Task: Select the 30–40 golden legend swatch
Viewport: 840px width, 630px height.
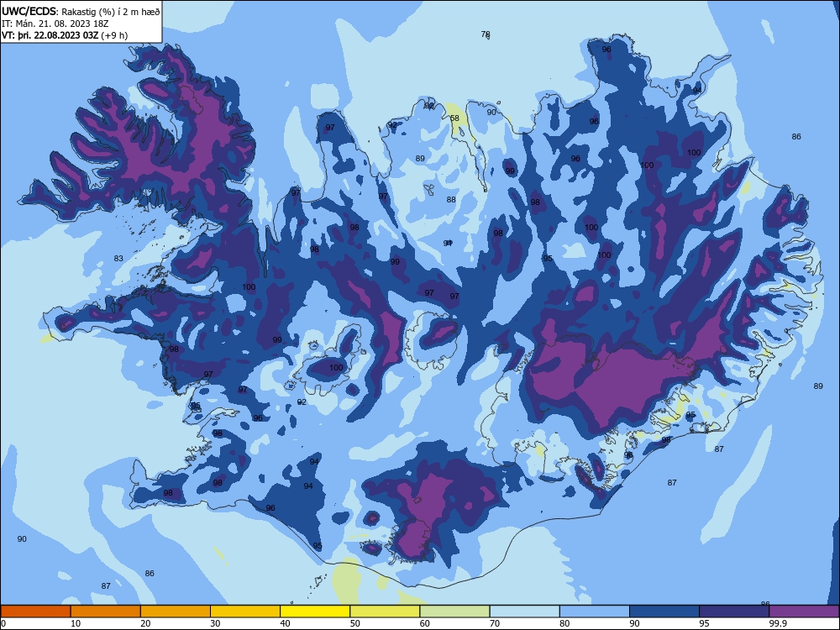Action: pos(245,612)
